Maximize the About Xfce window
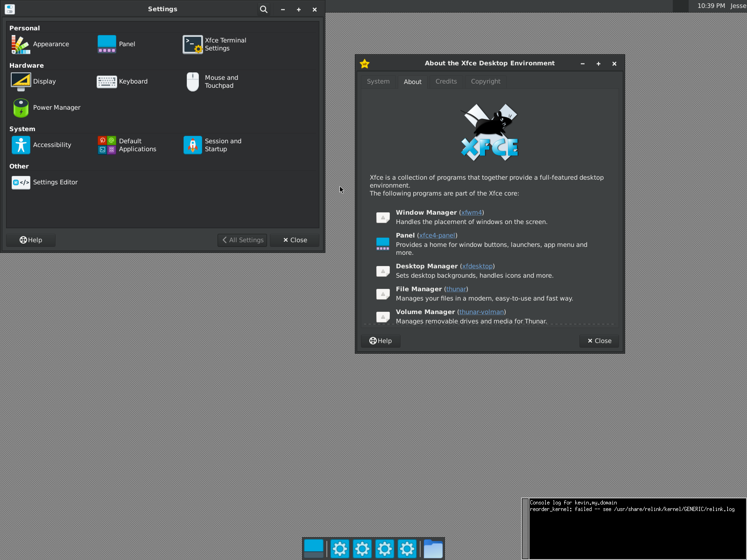 599,64
